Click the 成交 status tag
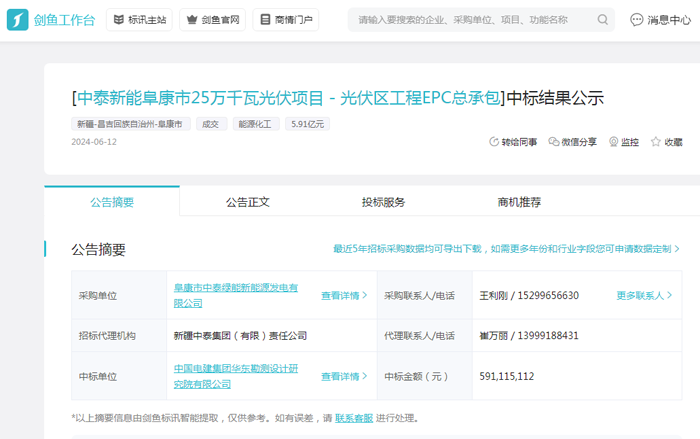Image resolution: width=700 pixels, height=439 pixels. pyautogui.click(x=211, y=124)
